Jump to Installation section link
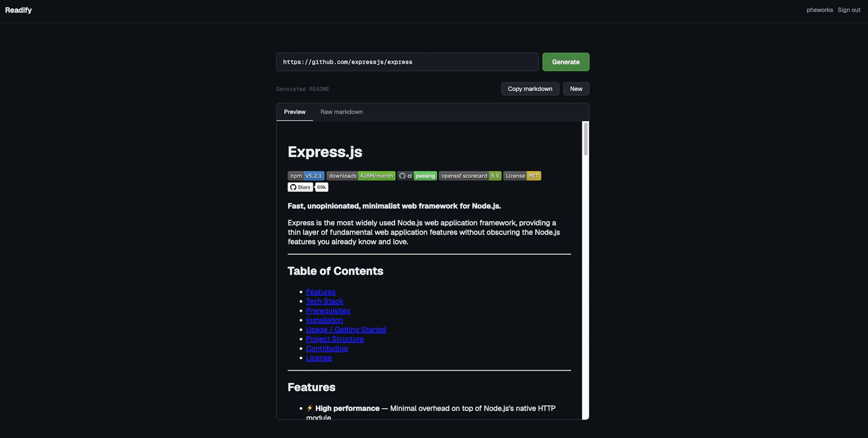This screenshot has width=868, height=438. 324,320
